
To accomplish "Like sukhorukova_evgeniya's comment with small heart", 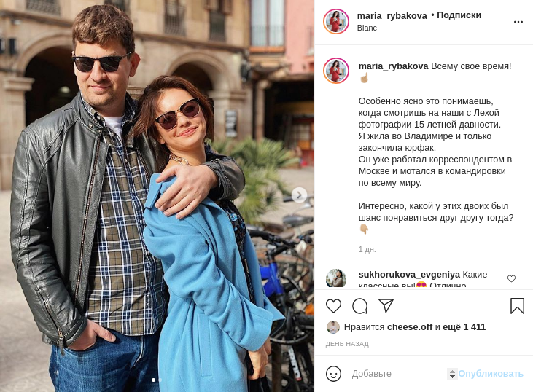I will pos(511,278).
